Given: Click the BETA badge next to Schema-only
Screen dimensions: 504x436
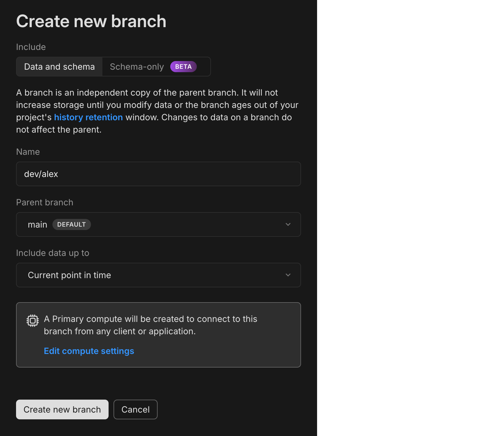Looking at the screenshot, I should pos(183,66).
